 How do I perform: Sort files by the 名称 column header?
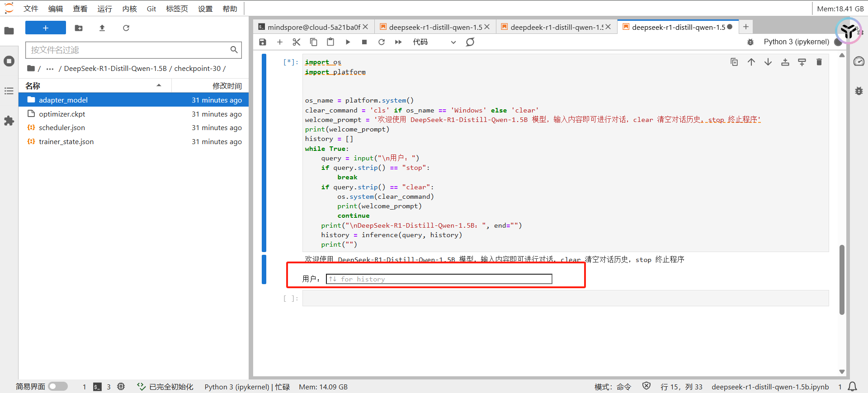click(33, 86)
